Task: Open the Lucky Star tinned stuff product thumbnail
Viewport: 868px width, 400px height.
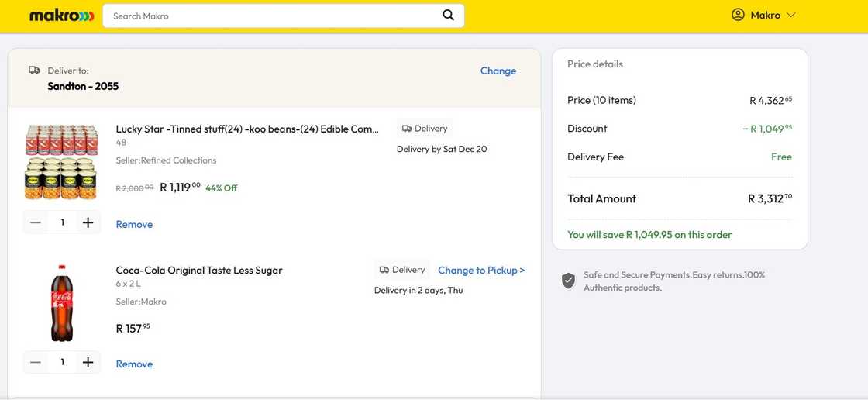Action: [x=61, y=162]
